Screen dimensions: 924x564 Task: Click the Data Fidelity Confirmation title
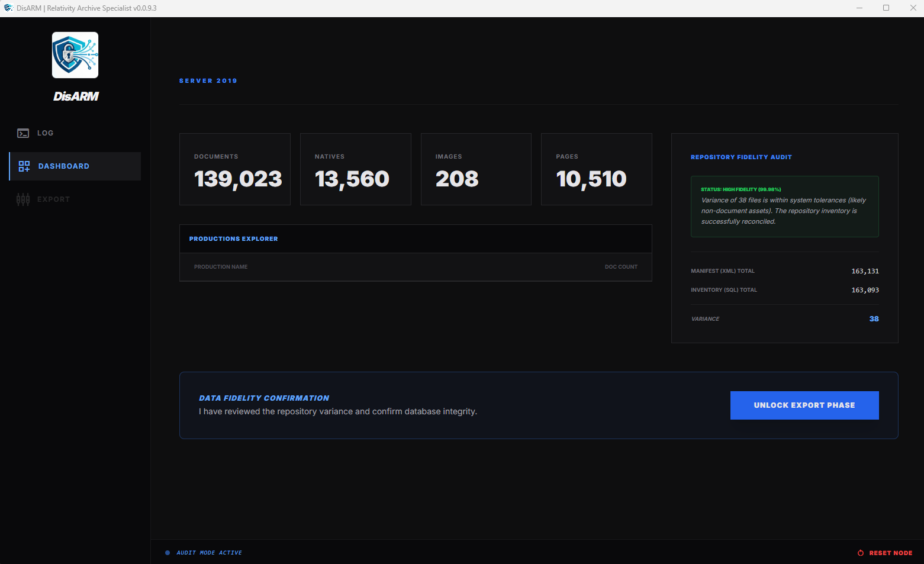pyautogui.click(x=264, y=398)
